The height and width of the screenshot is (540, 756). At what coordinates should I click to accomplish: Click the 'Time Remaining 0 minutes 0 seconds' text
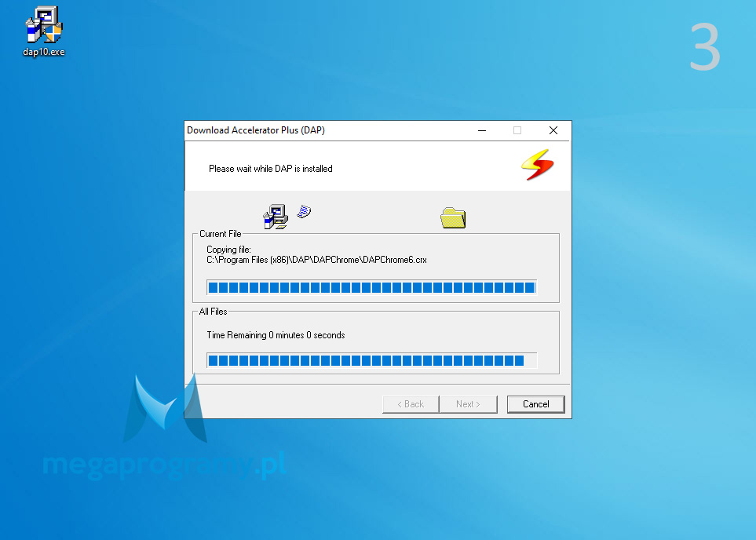pyautogui.click(x=276, y=335)
